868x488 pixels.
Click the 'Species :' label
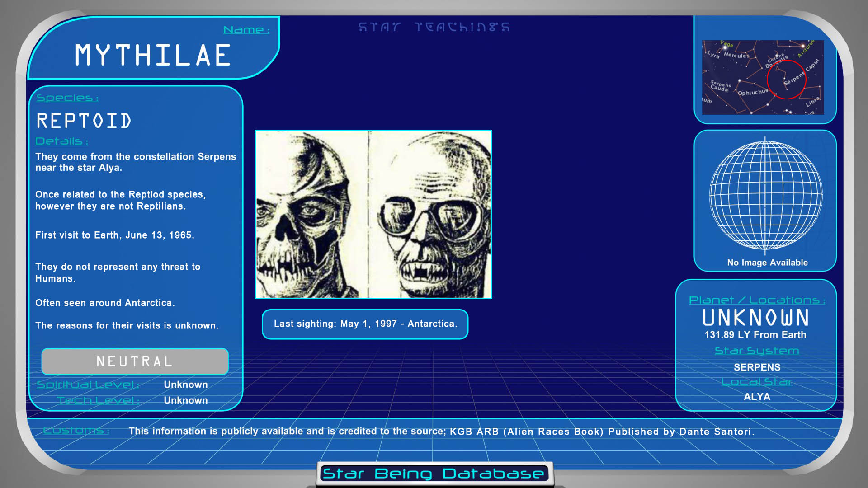tap(67, 98)
